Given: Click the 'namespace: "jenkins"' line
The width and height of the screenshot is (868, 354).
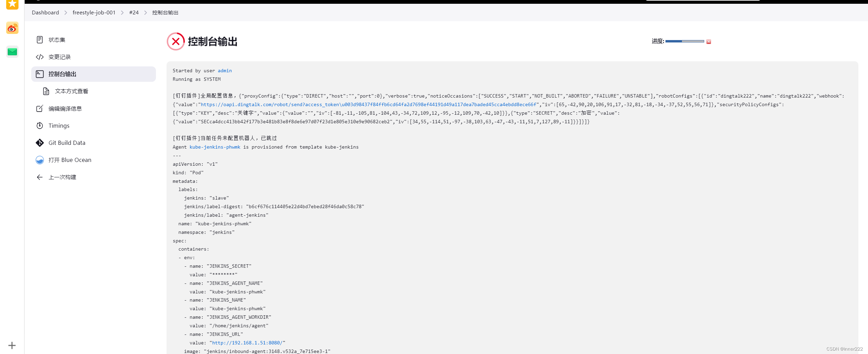Looking at the screenshot, I should (x=206, y=232).
